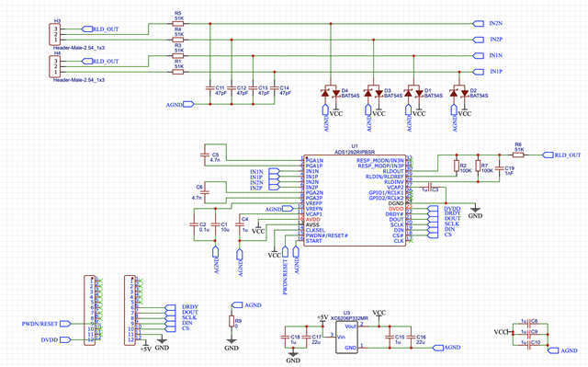Select capacitor C13 47pF
This screenshot has width=588, height=367.
tap(253, 88)
